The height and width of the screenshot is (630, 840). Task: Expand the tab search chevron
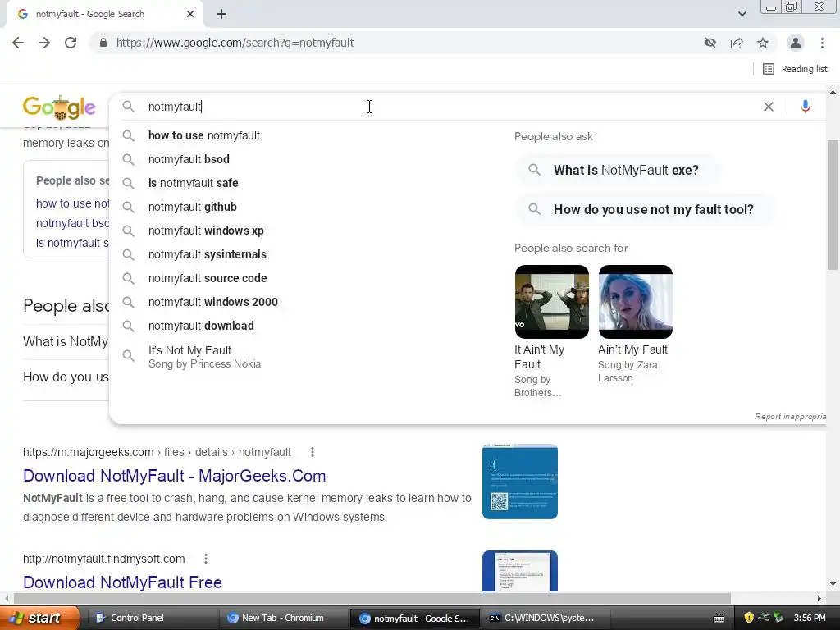click(742, 14)
